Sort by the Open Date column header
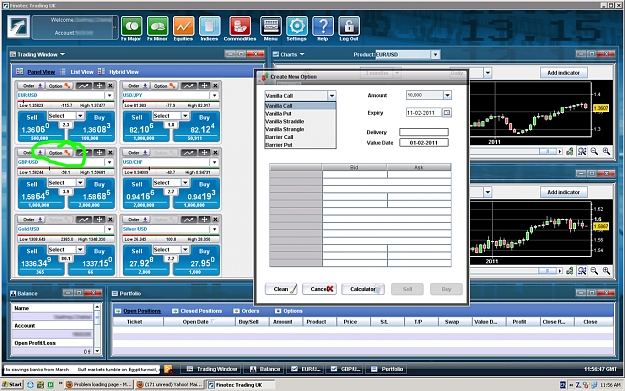 point(199,322)
